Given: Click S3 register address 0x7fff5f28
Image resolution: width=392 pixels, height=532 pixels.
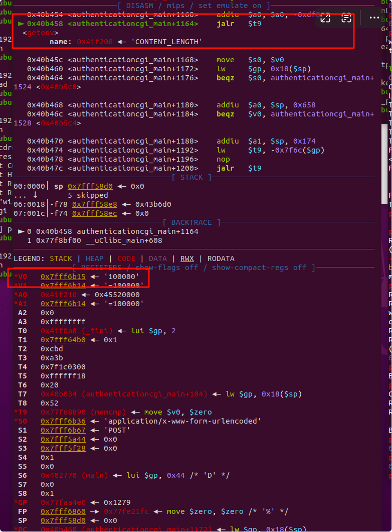Looking at the screenshot, I should click(x=63, y=448).
